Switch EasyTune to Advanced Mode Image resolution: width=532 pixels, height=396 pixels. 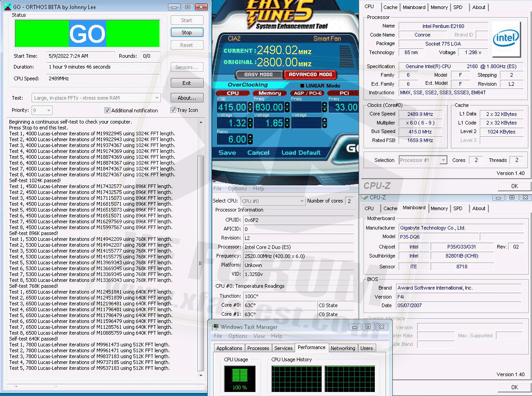[310, 74]
